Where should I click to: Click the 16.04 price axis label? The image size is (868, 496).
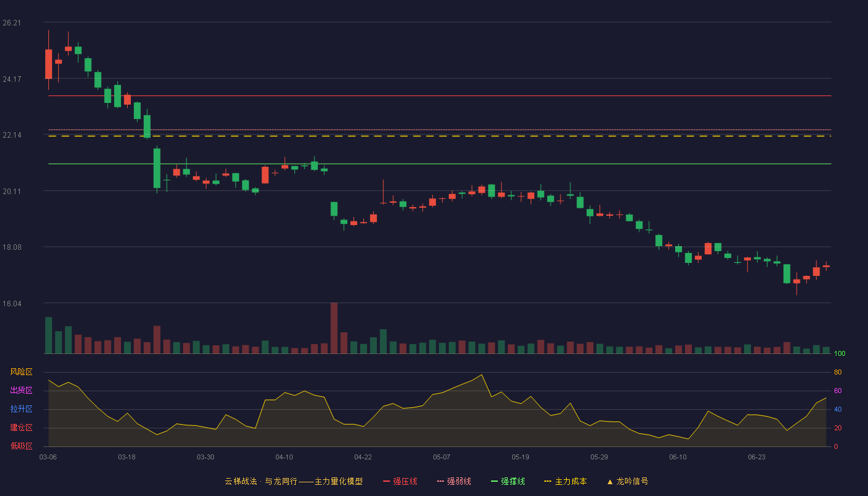[x=12, y=304]
